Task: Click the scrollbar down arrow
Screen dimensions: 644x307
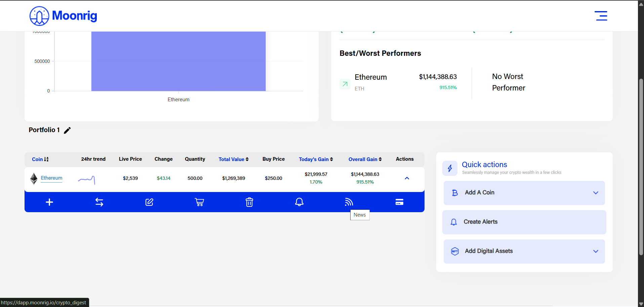Action: [x=641, y=304]
